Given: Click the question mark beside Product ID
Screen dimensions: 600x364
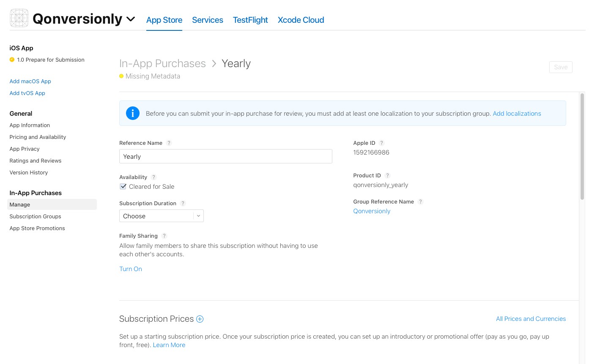Looking at the screenshot, I should click(387, 175).
